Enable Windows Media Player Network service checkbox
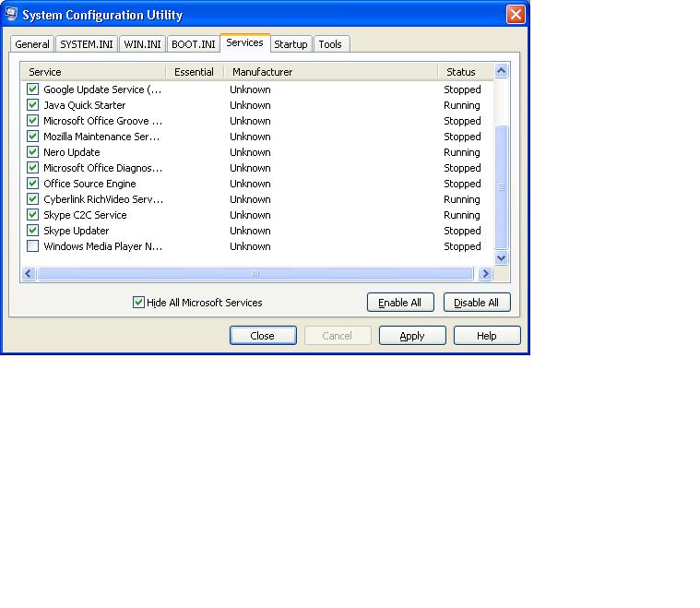The width and height of the screenshot is (700, 608). coord(32,245)
